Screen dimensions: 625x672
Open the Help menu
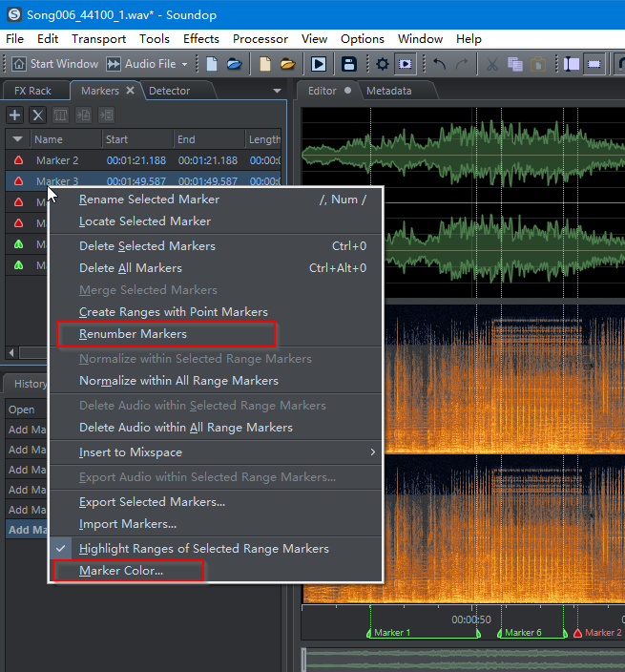click(469, 39)
